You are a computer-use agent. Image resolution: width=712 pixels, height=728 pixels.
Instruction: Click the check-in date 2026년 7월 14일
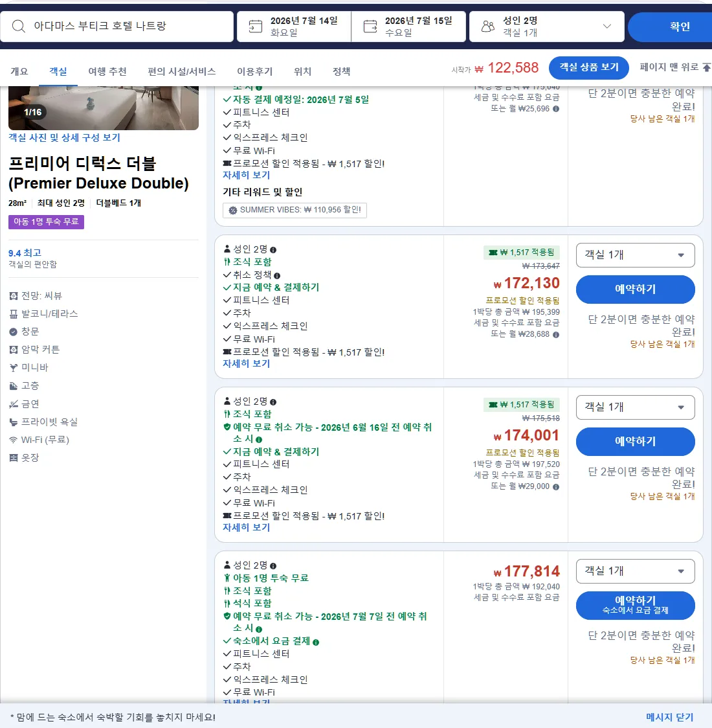(x=294, y=27)
